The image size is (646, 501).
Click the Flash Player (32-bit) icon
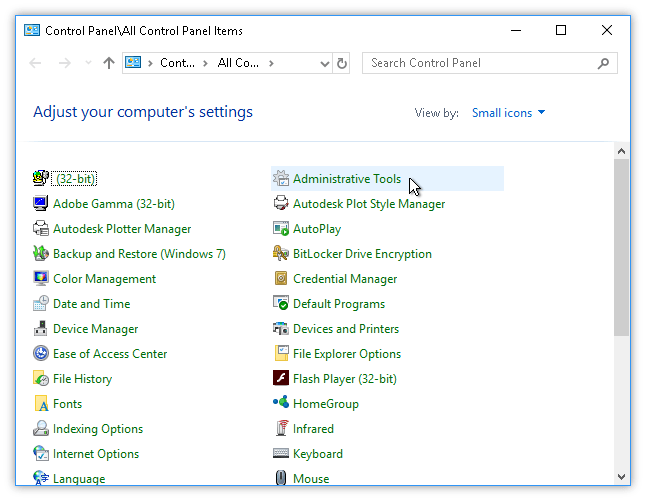pyautogui.click(x=281, y=379)
